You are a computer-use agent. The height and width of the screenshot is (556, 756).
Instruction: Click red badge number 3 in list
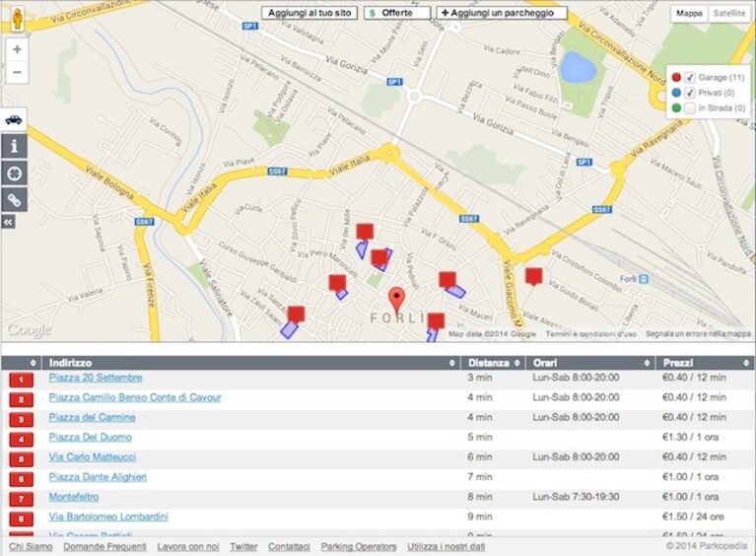(x=21, y=420)
